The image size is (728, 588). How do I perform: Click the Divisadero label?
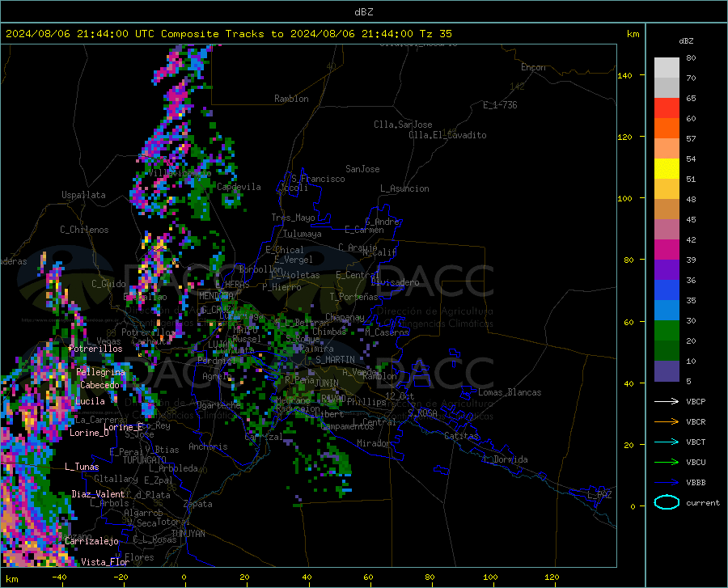point(395,282)
